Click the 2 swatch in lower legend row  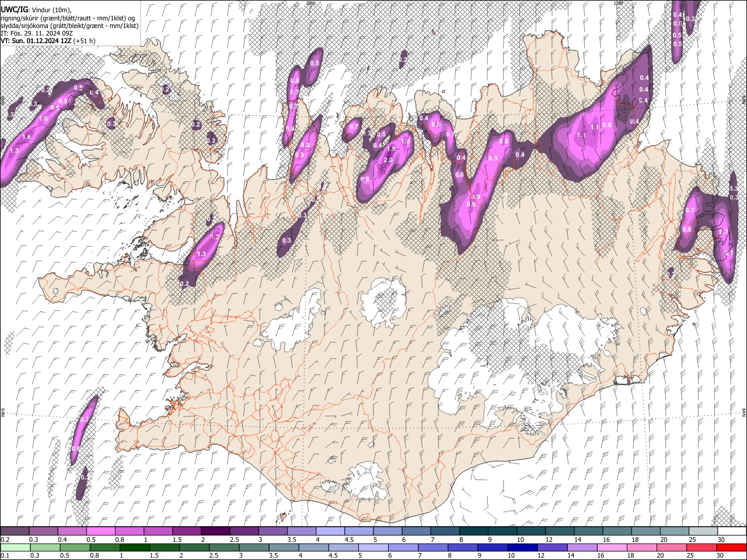(x=194, y=547)
